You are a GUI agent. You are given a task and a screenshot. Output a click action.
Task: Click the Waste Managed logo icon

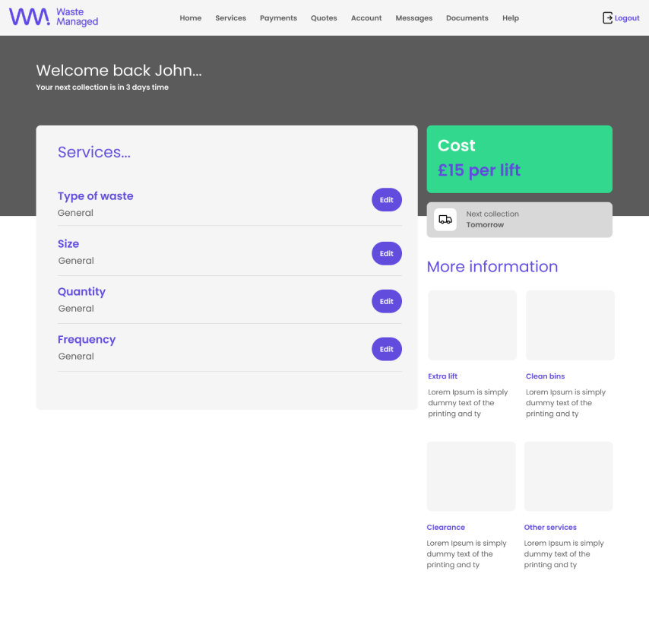click(x=30, y=17)
